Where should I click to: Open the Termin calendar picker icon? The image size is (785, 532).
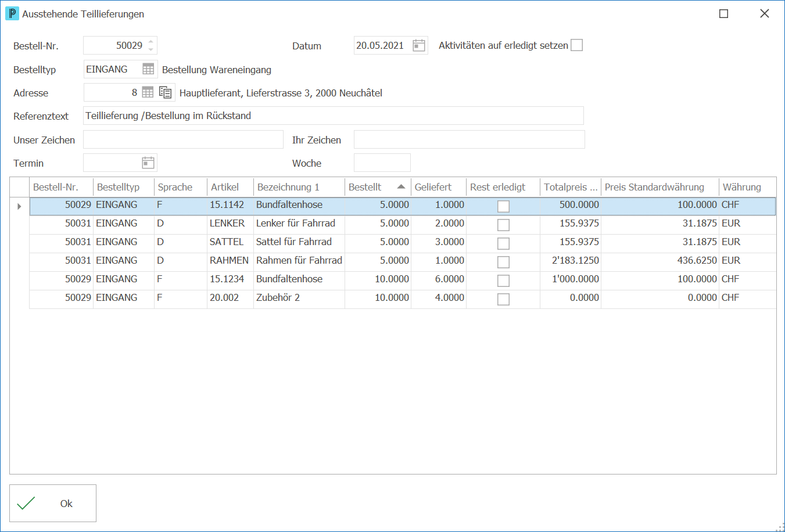click(x=148, y=163)
